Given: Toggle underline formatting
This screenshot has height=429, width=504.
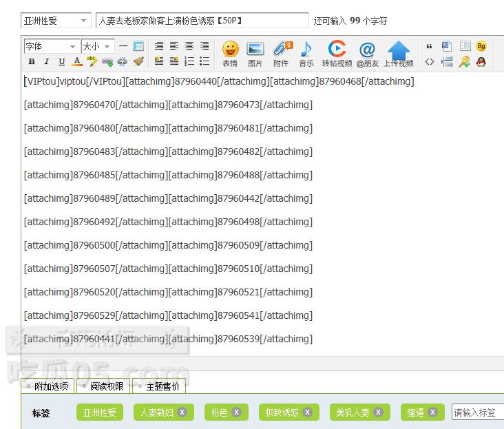Looking at the screenshot, I should 62,62.
